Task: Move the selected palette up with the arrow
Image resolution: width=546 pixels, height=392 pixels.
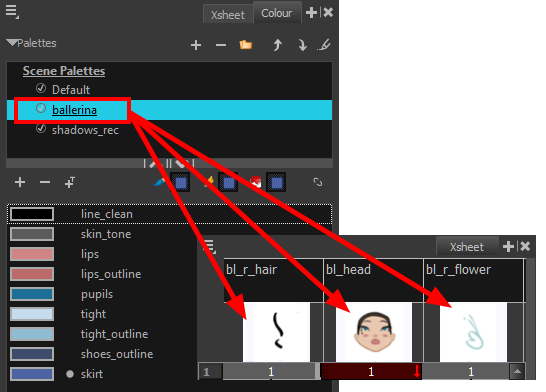Action: pos(277,45)
